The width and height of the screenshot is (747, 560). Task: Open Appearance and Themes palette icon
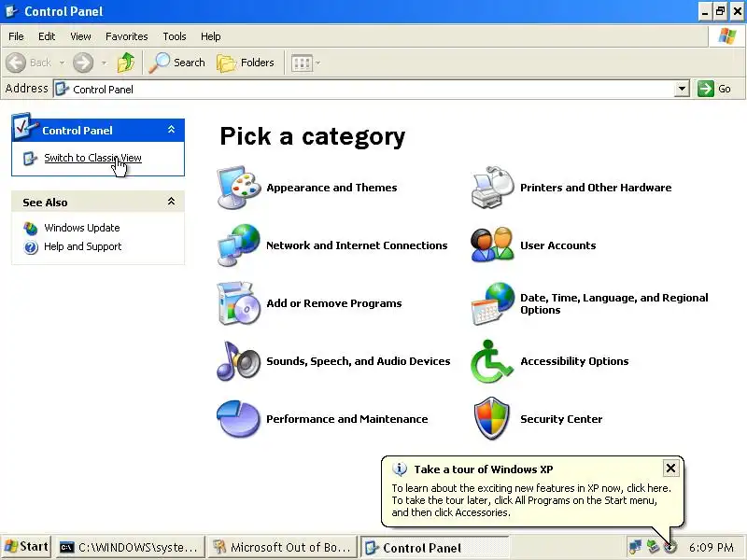point(239,188)
